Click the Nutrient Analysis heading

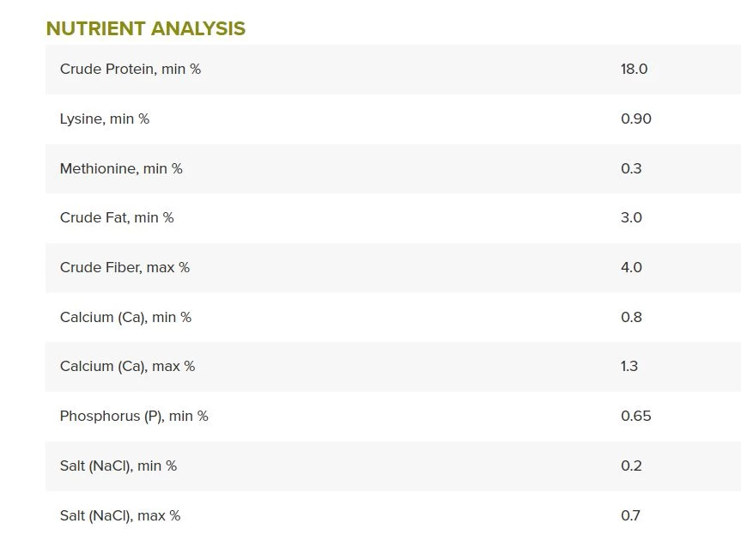tap(145, 28)
